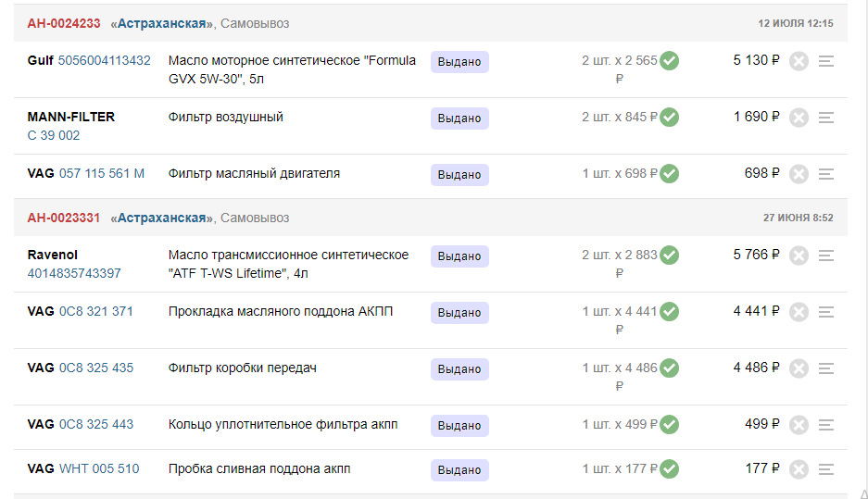The height and width of the screenshot is (499, 868).
Task: Click green checkmark for VAG 0C8 321 371
Action: 669,311
